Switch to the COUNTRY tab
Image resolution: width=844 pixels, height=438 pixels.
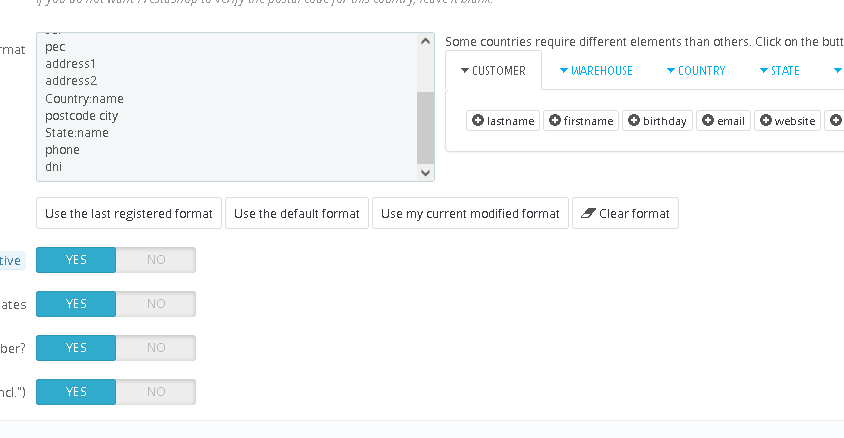coord(696,70)
